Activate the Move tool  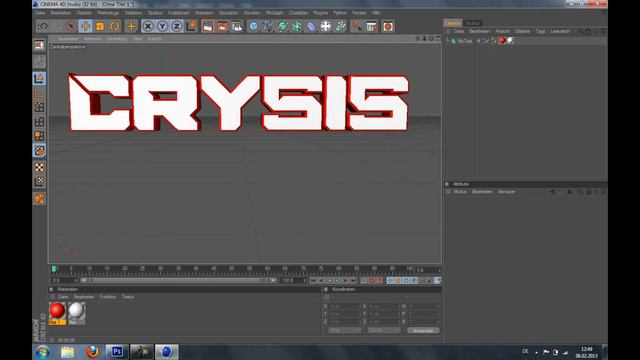(85, 27)
